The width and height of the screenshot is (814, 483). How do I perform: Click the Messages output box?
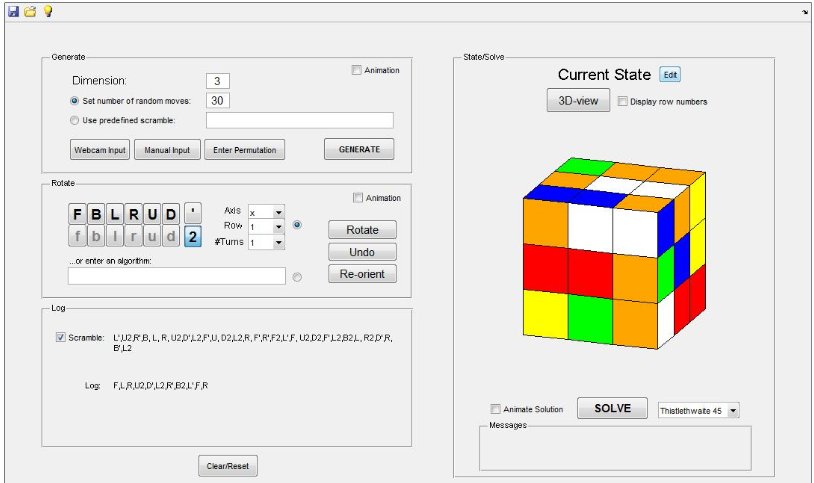tap(615, 450)
